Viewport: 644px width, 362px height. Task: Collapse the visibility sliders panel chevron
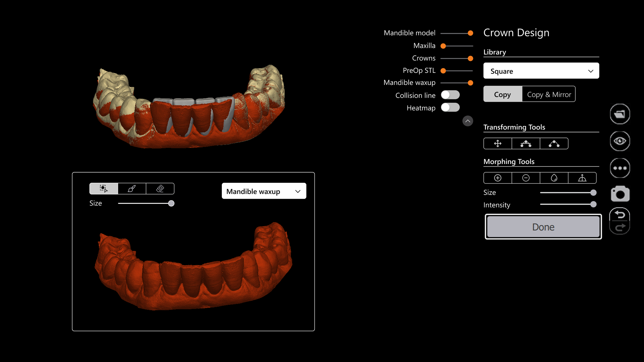click(x=468, y=121)
